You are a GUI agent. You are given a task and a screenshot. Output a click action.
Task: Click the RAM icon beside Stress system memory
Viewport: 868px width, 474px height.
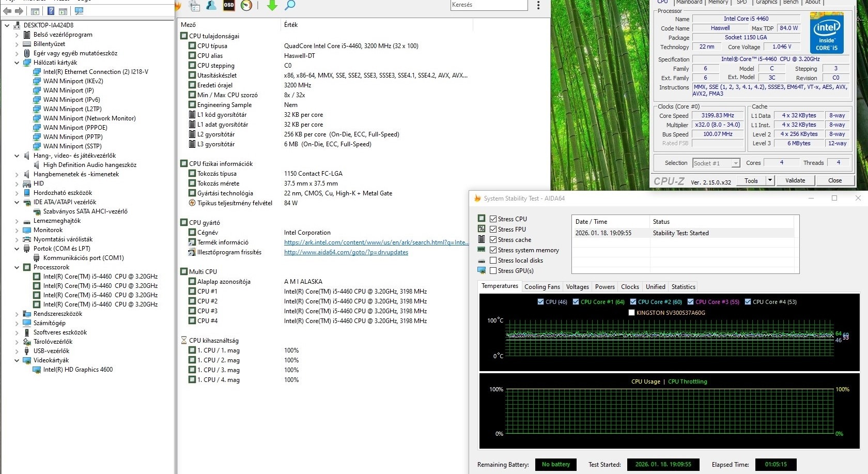(x=482, y=250)
